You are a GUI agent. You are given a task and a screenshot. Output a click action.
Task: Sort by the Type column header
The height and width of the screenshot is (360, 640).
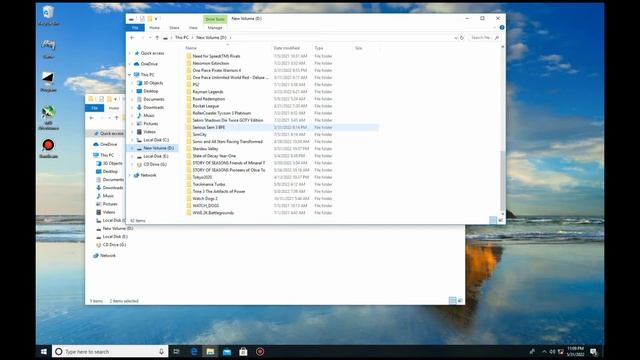pos(319,48)
